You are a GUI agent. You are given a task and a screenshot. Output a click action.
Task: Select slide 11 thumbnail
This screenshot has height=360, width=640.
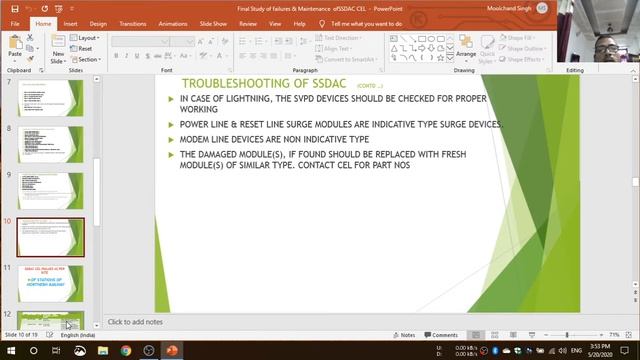(51, 284)
